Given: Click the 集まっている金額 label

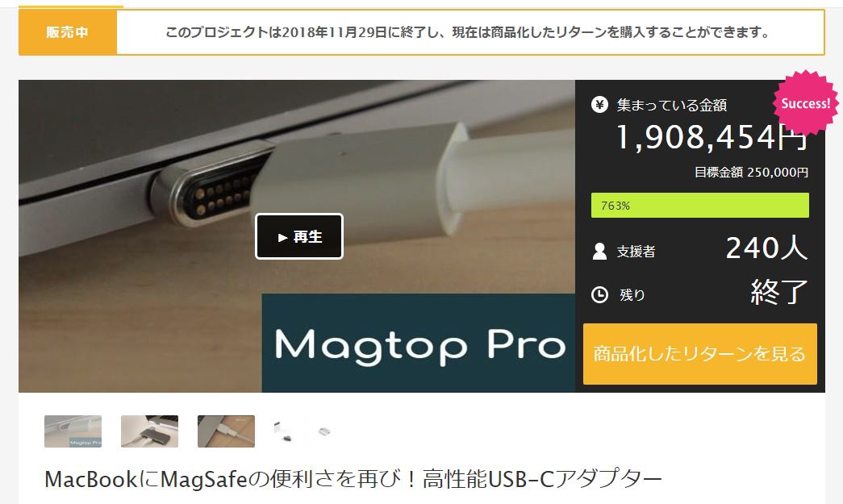Looking at the screenshot, I should point(671,105).
